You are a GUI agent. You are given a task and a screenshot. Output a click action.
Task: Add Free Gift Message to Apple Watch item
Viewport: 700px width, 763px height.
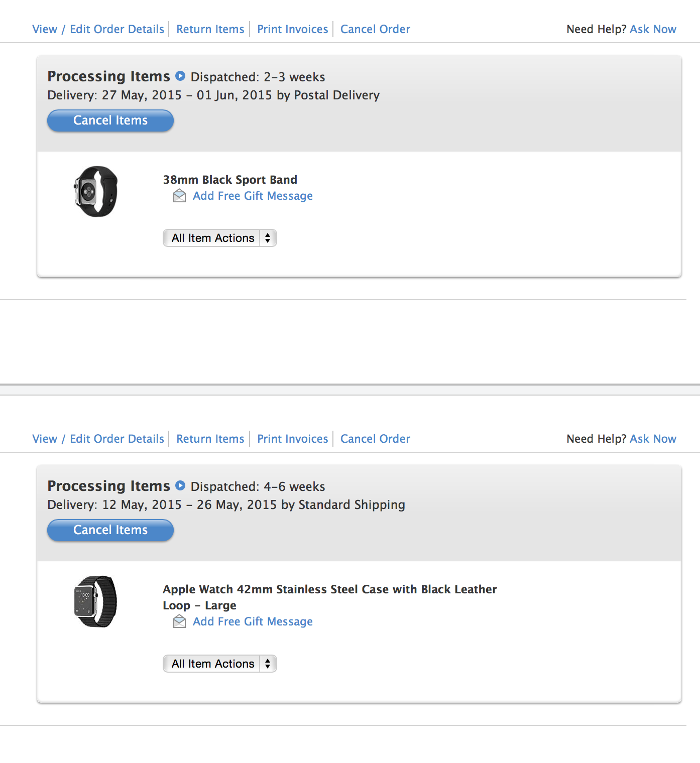(253, 621)
